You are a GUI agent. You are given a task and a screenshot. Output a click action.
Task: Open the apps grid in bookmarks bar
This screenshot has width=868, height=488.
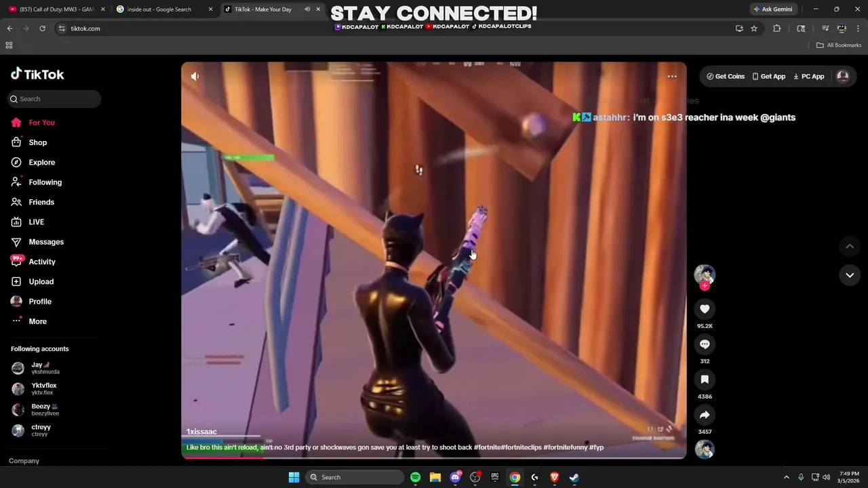pos(9,45)
